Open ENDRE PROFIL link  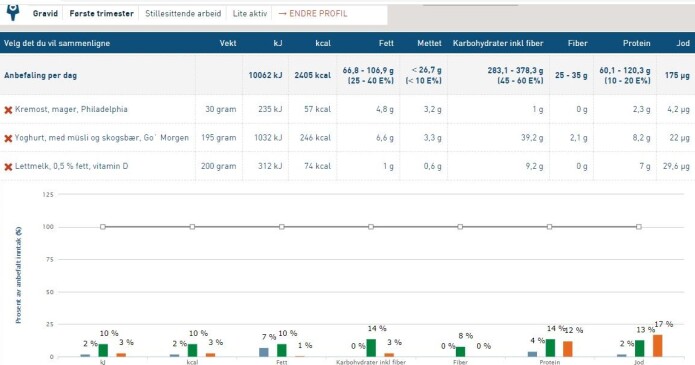[313, 14]
